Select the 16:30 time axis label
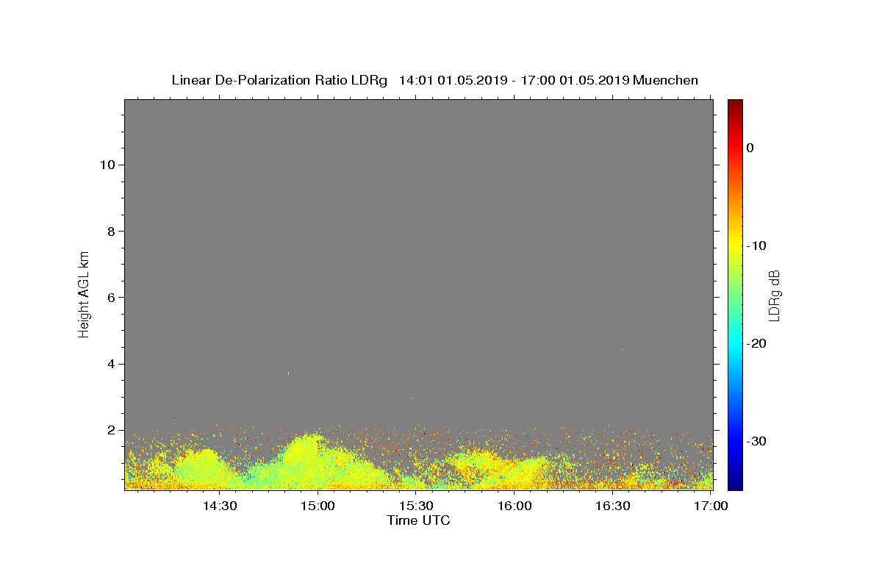Image resolution: width=882 pixels, height=588 pixels. coord(613,506)
